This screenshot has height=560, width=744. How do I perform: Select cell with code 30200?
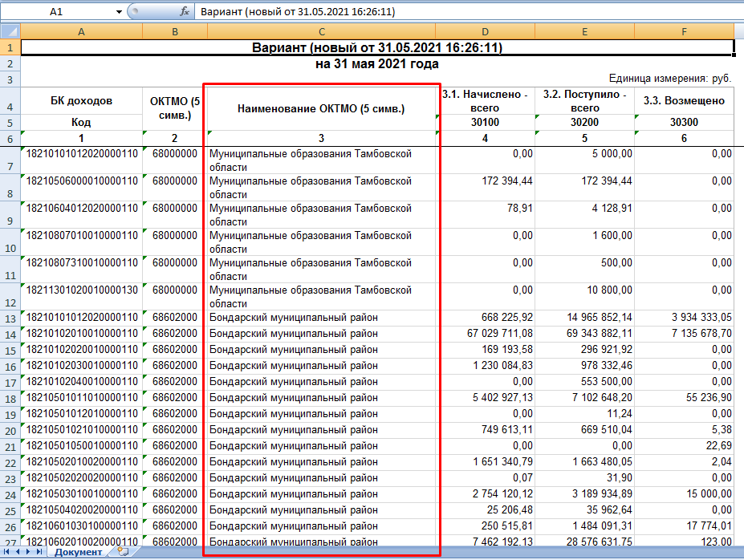584,122
